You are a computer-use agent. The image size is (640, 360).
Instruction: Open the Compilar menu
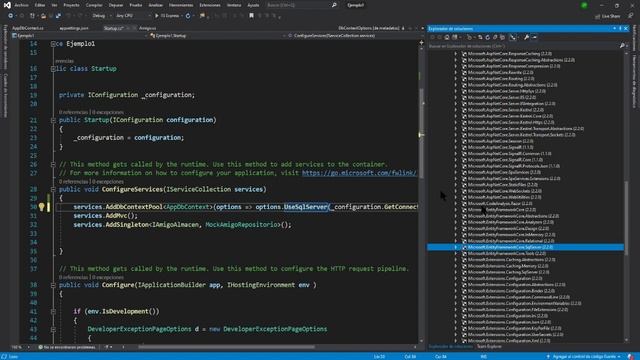click(x=94, y=5)
